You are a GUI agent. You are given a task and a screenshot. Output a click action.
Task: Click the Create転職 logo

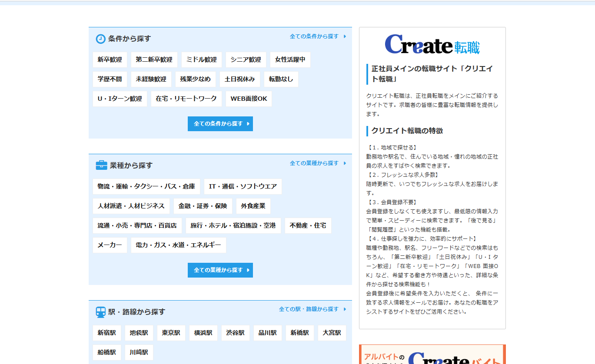pyautogui.click(x=432, y=44)
